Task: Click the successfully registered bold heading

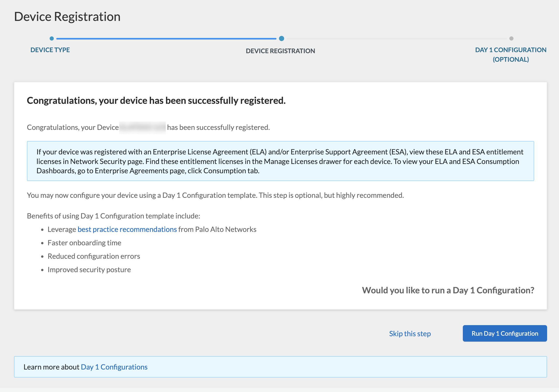Action: coord(156,101)
